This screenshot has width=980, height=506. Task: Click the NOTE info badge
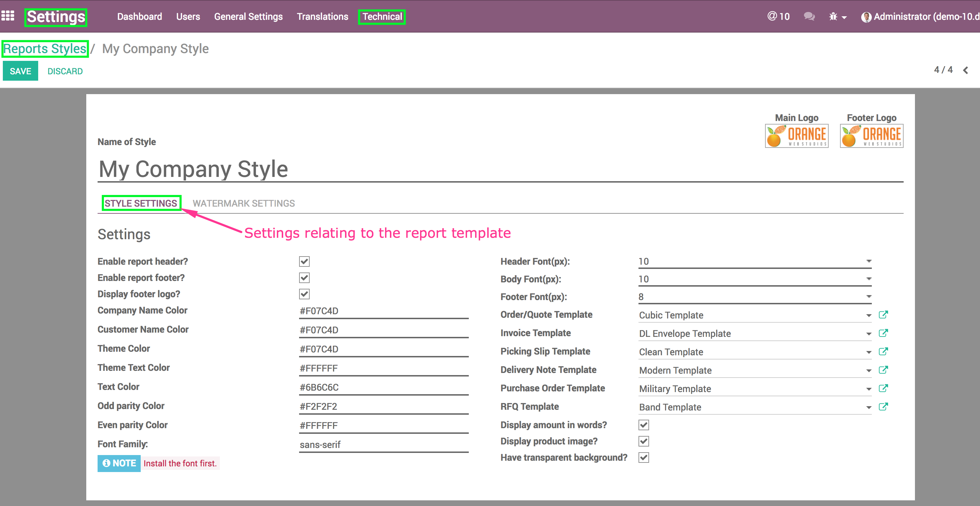(119, 463)
